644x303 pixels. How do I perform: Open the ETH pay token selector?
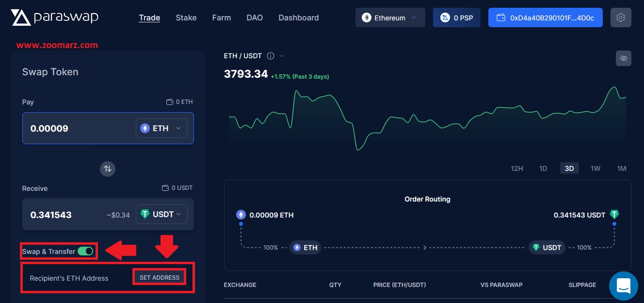pos(161,128)
